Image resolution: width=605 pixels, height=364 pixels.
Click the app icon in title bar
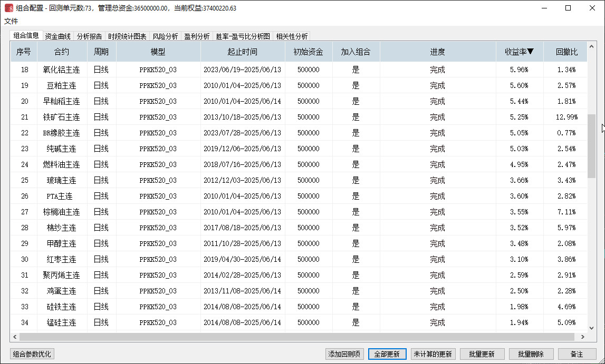tap(8, 8)
